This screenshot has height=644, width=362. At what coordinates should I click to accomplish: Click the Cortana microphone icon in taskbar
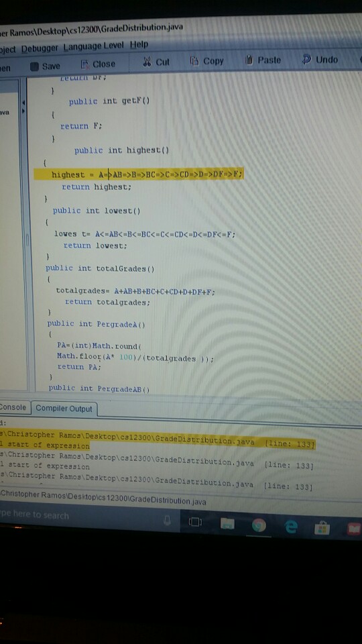click(167, 521)
